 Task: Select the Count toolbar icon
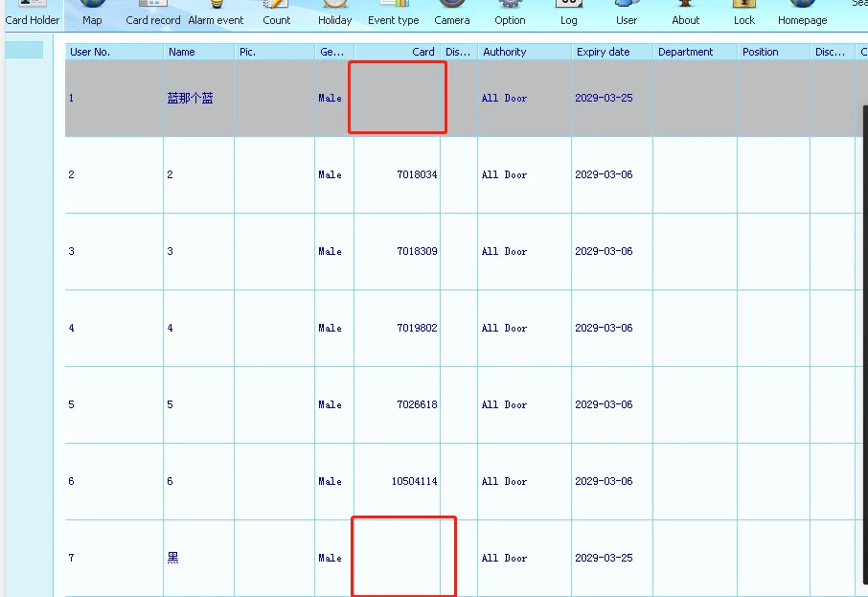(277, 12)
